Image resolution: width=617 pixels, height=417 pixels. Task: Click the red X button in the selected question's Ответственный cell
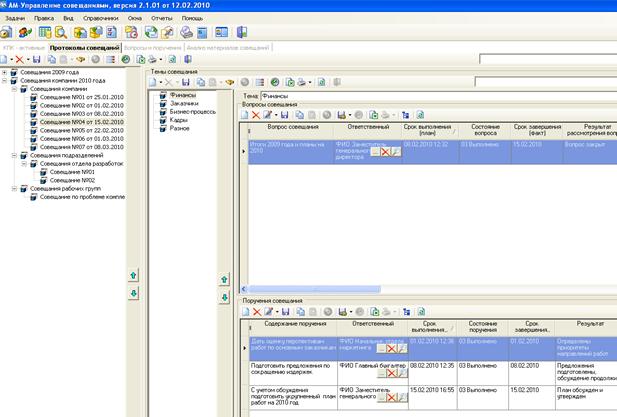(x=384, y=151)
